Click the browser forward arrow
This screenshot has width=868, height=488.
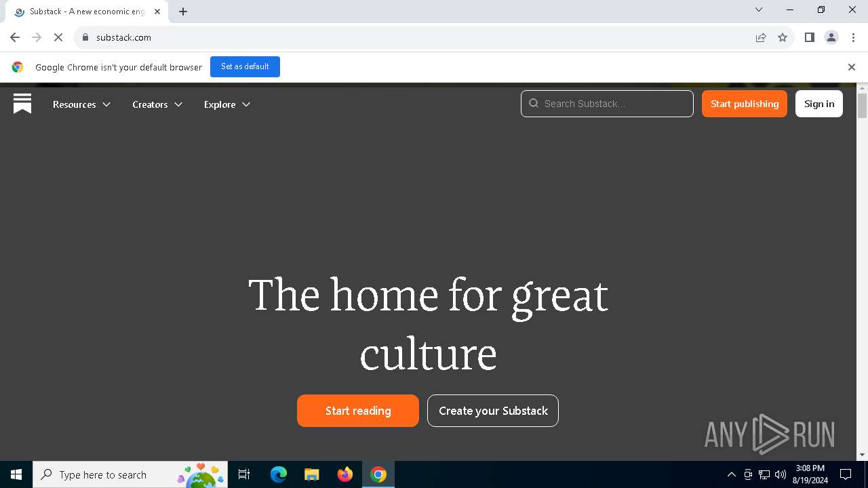point(37,37)
